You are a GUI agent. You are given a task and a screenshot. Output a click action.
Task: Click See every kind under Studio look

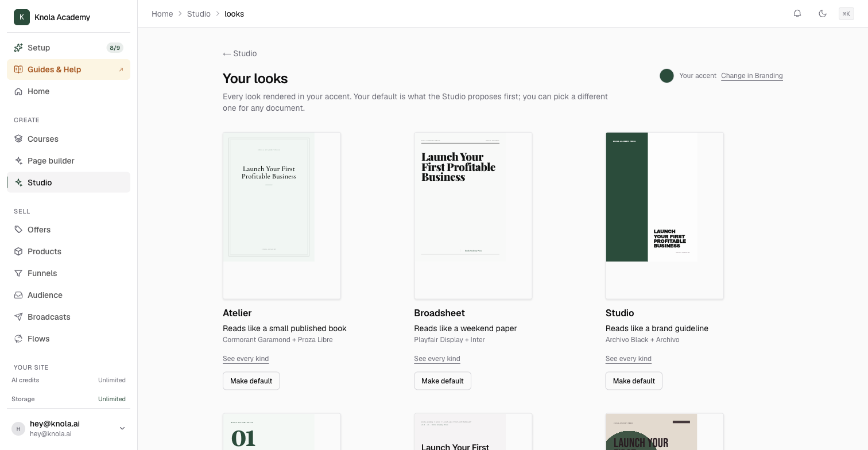[x=629, y=359]
